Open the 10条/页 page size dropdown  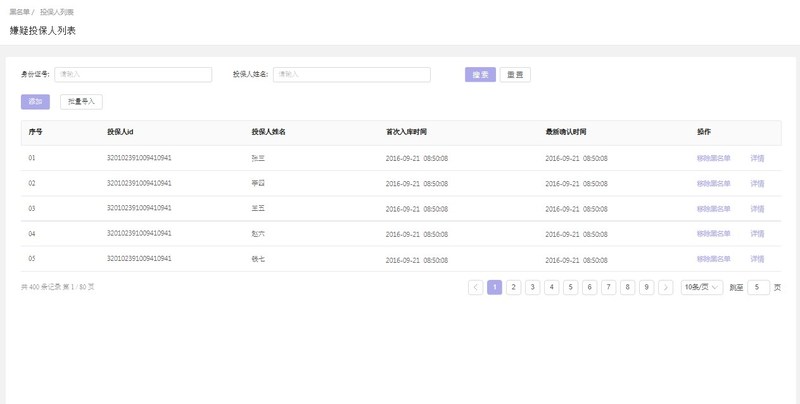click(702, 287)
